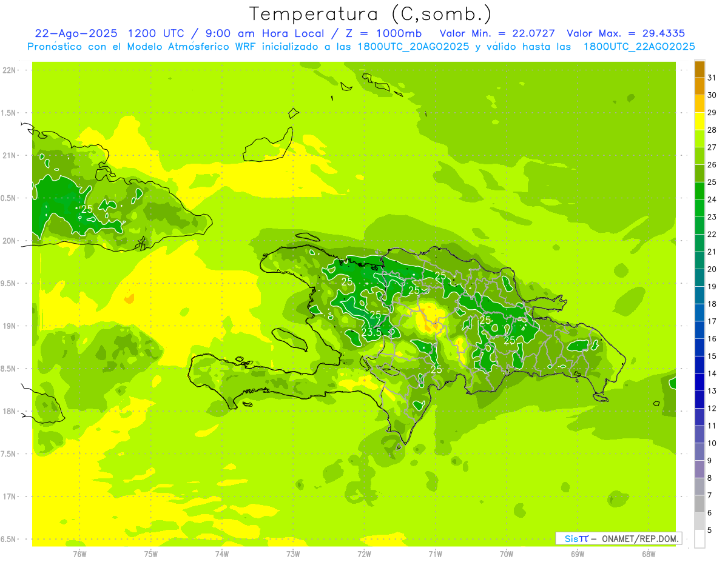Click the "70W" longitude label
Viewport: 728px width, 562px height.
coord(507,554)
